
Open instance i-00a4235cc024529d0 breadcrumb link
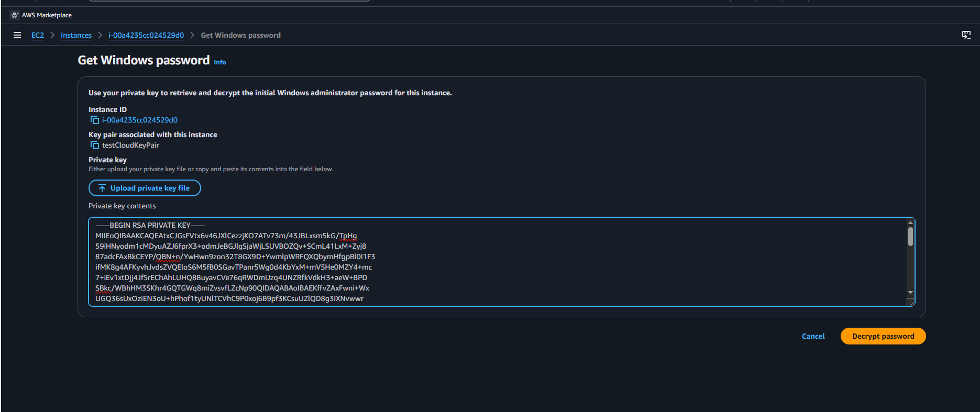[x=146, y=35]
